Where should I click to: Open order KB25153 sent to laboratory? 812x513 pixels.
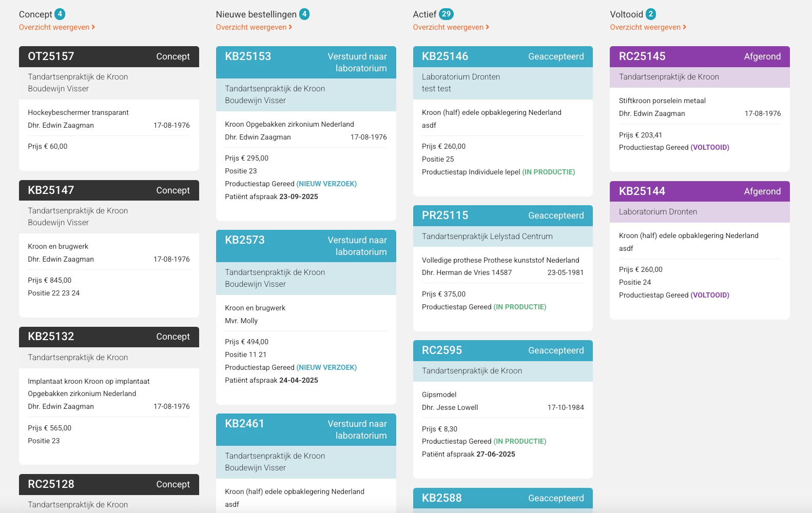coord(306,62)
